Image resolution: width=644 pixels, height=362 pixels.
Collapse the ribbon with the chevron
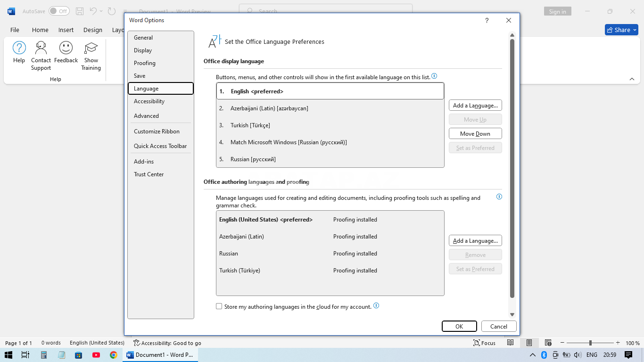point(632,79)
